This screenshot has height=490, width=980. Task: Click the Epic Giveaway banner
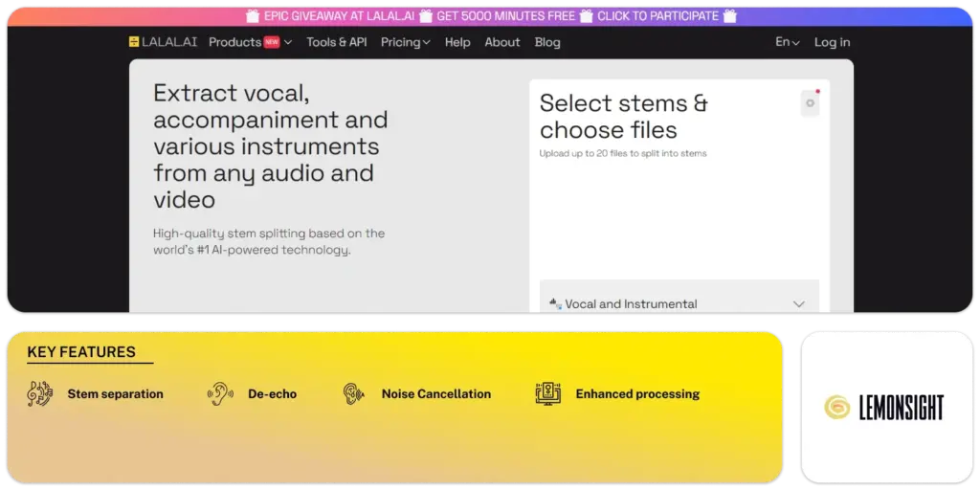(x=490, y=16)
